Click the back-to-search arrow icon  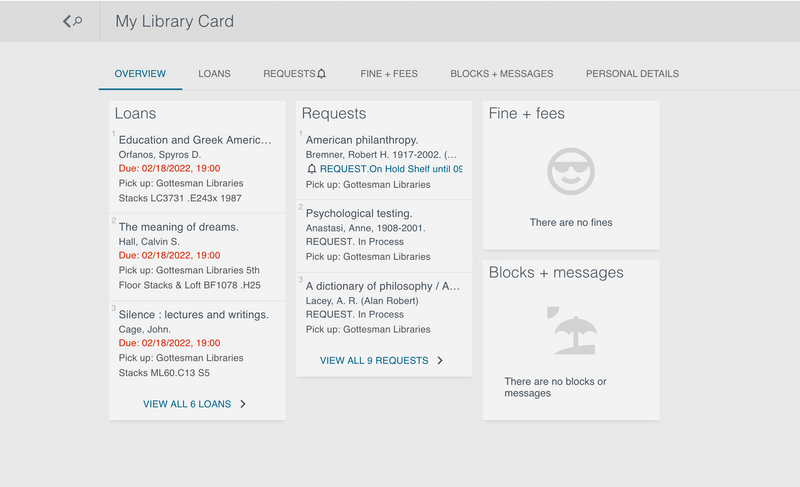point(72,21)
